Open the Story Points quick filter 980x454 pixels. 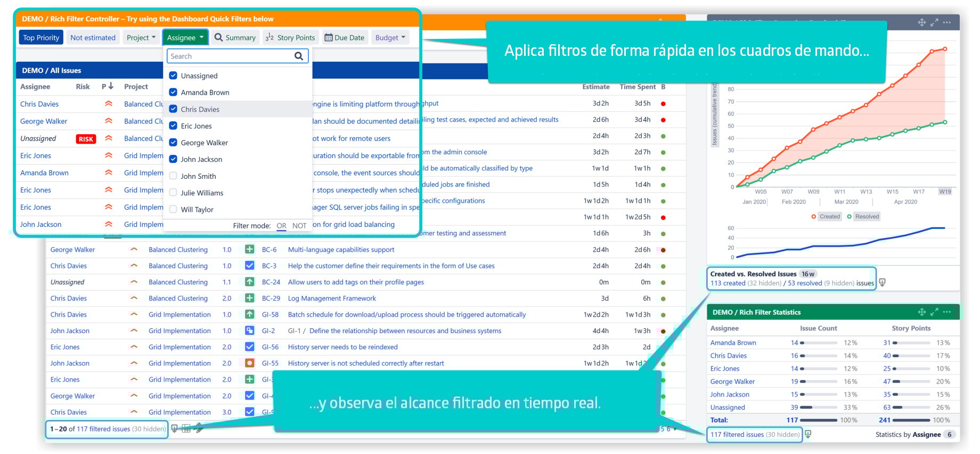[x=290, y=37]
